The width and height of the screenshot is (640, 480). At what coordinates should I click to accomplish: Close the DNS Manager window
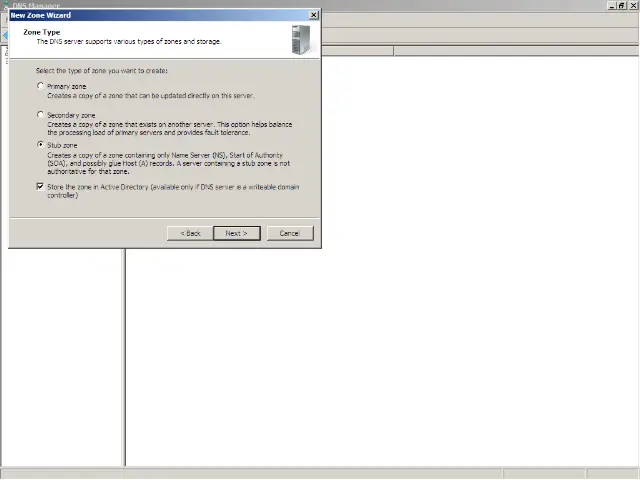click(633, 5)
